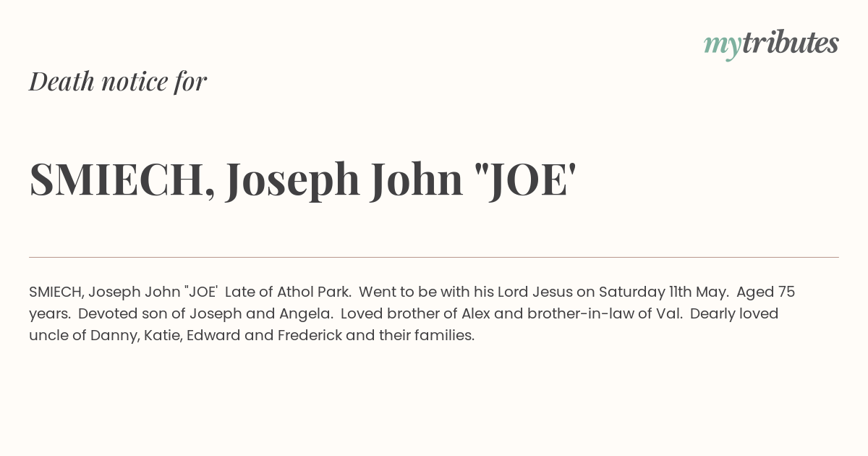Select the "Death notice for" heading

click(x=118, y=81)
